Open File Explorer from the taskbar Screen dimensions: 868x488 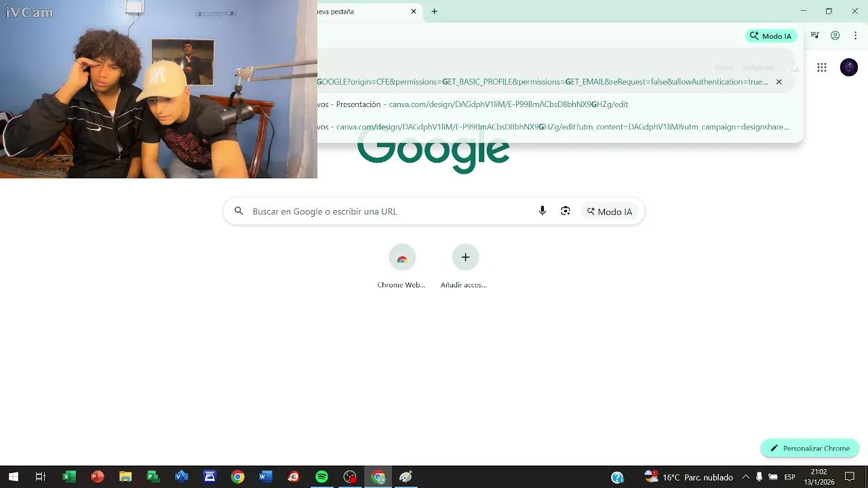coord(125,477)
